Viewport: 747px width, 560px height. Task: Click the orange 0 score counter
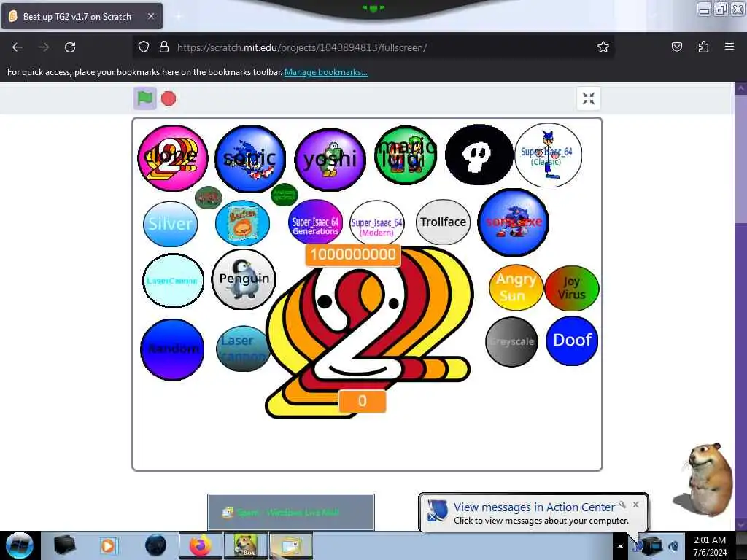(362, 402)
